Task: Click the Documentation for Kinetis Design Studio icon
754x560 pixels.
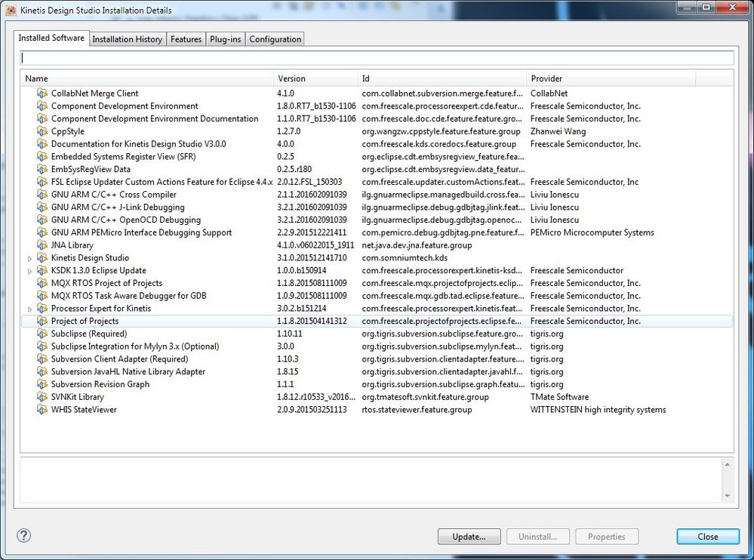Action: coord(42,143)
